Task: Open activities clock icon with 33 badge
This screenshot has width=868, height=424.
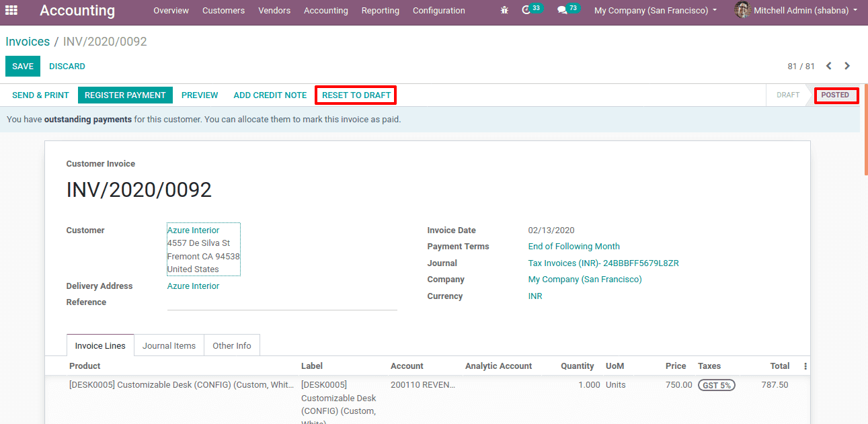Action: coord(532,9)
